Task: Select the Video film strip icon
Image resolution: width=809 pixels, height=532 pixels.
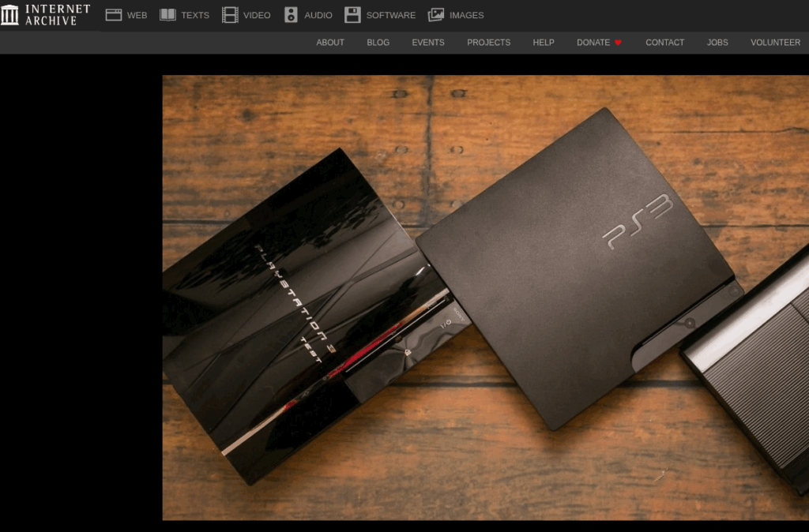Action: tap(230, 15)
